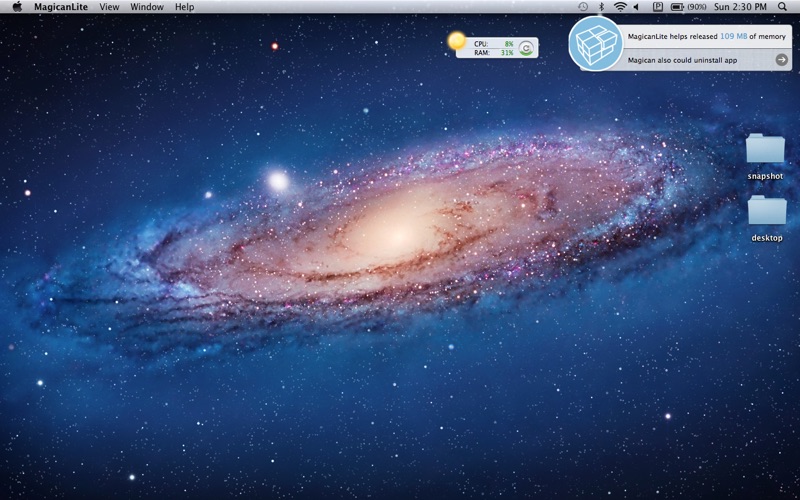Click the green memory refresh button

pos(526,48)
